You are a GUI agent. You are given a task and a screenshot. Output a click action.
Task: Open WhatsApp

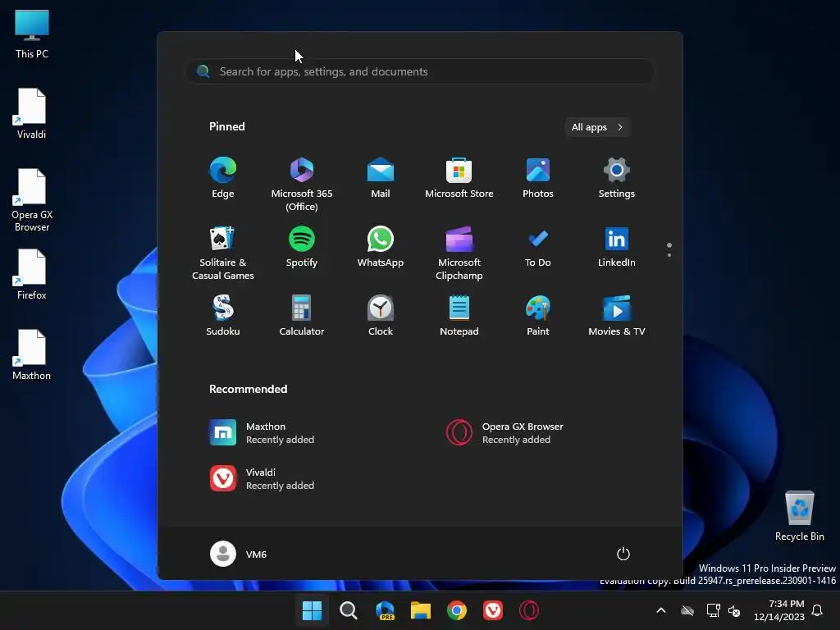pyautogui.click(x=381, y=247)
